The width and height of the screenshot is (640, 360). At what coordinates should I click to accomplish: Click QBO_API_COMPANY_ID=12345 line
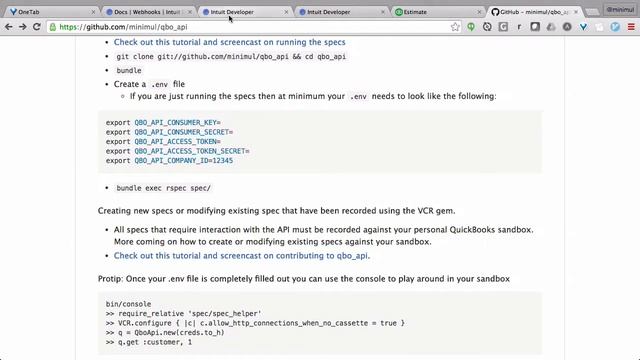169,161
